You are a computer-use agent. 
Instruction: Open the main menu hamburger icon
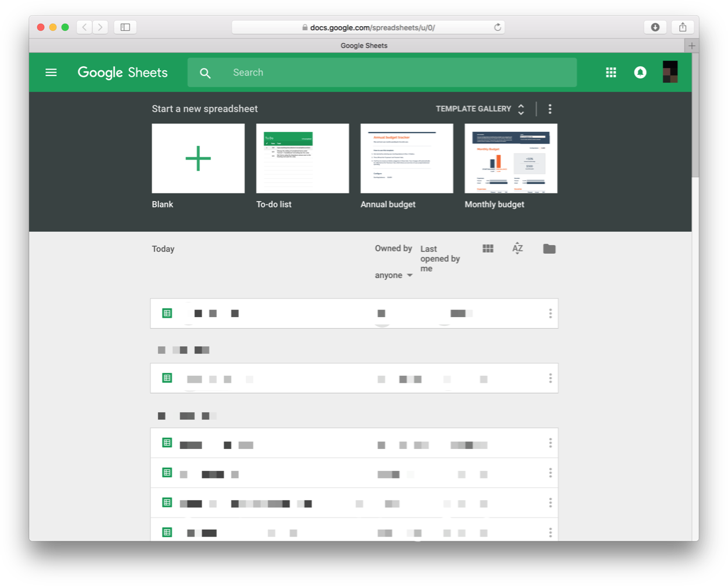51,73
